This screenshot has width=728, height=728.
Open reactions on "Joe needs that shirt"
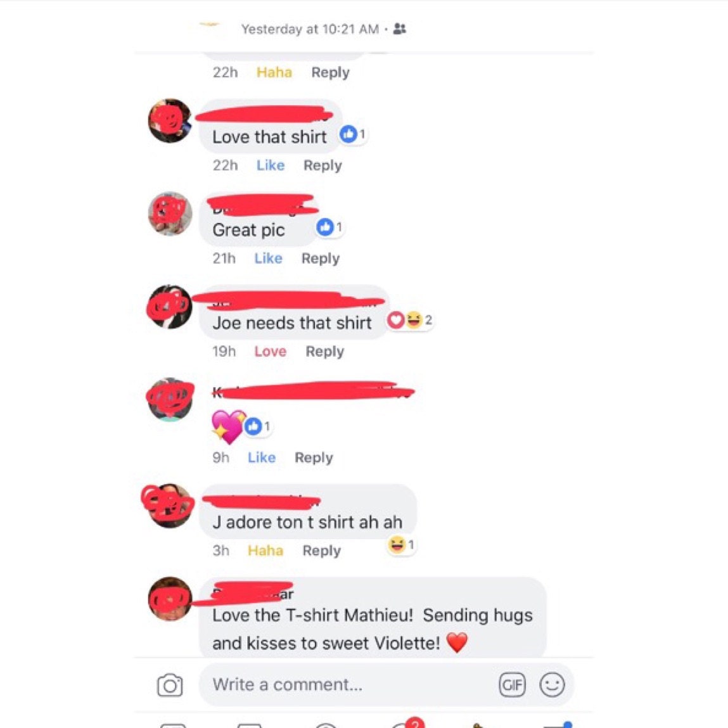click(x=411, y=321)
